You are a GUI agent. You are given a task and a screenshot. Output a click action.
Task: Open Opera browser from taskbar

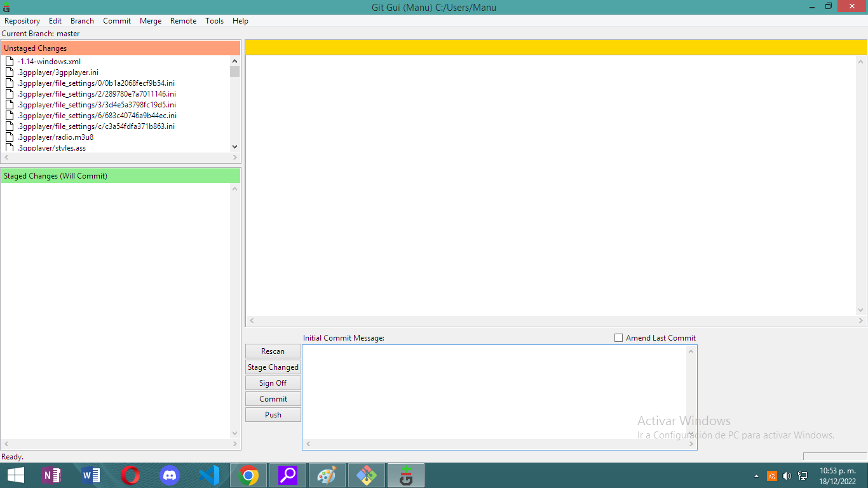130,475
